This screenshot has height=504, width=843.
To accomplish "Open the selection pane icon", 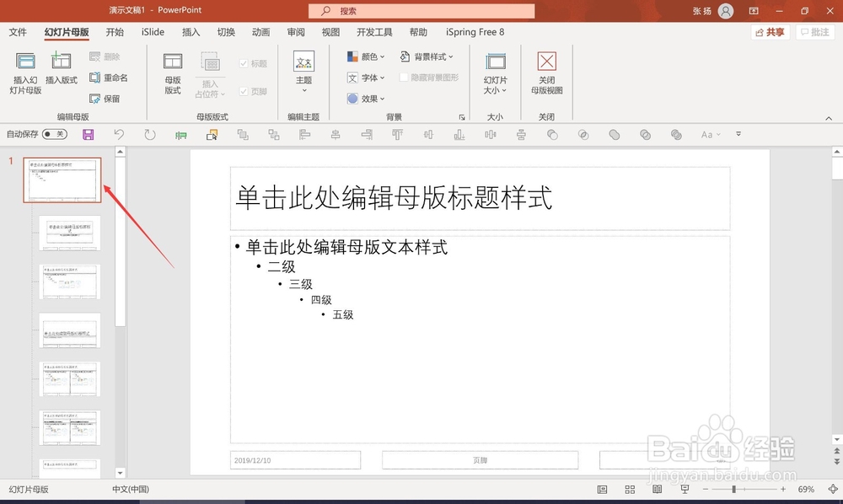I will pyautogui.click(x=212, y=135).
